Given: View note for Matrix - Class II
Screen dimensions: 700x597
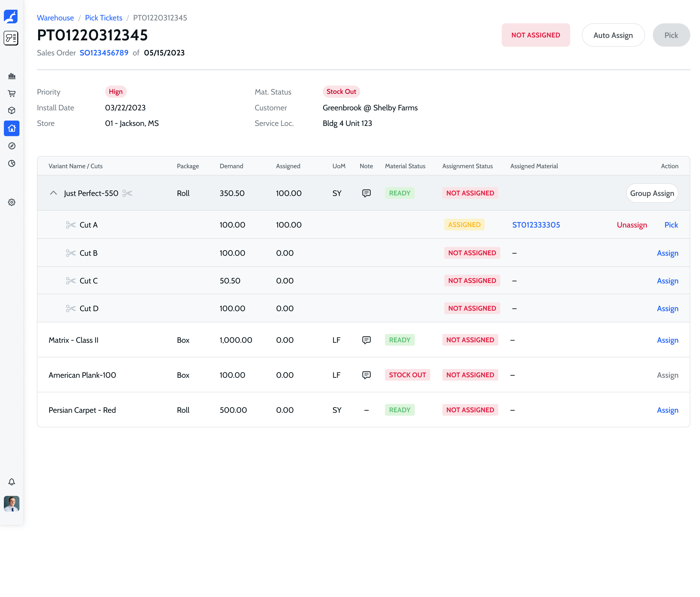Looking at the screenshot, I should click(x=366, y=340).
